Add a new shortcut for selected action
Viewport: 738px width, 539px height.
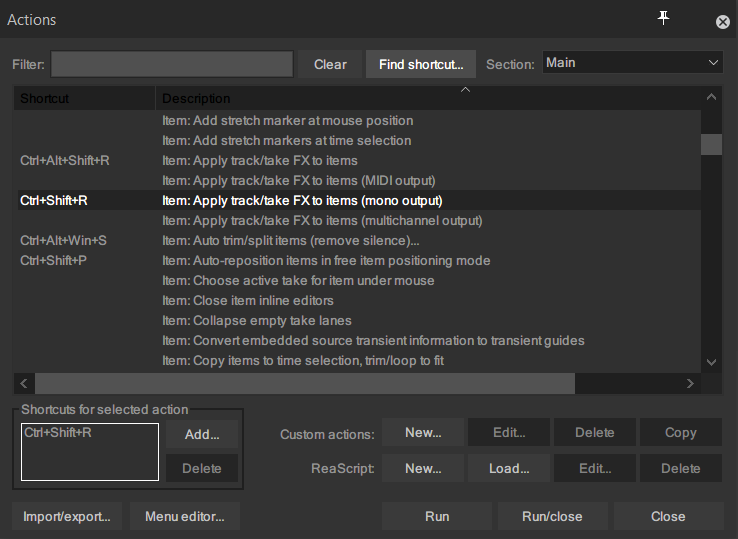click(x=202, y=434)
